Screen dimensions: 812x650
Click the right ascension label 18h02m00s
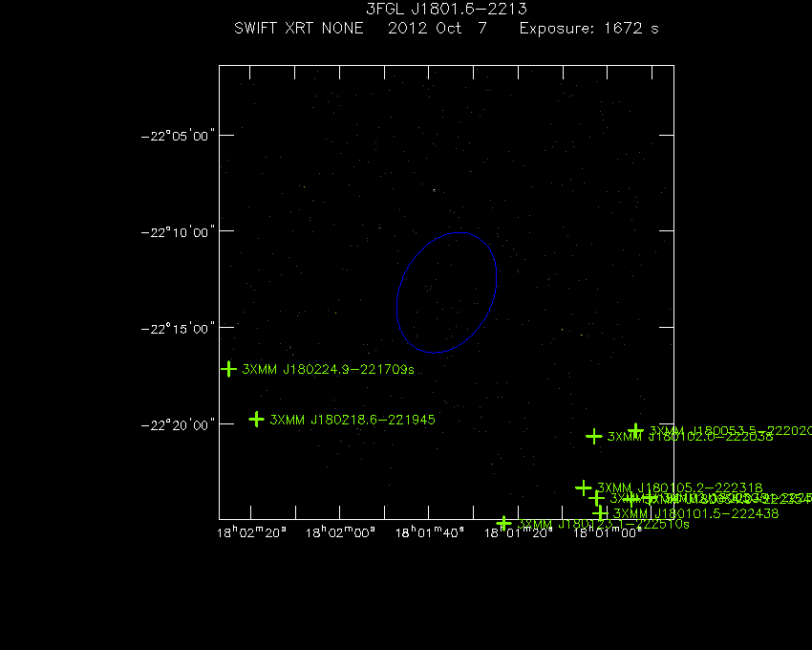(340, 532)
